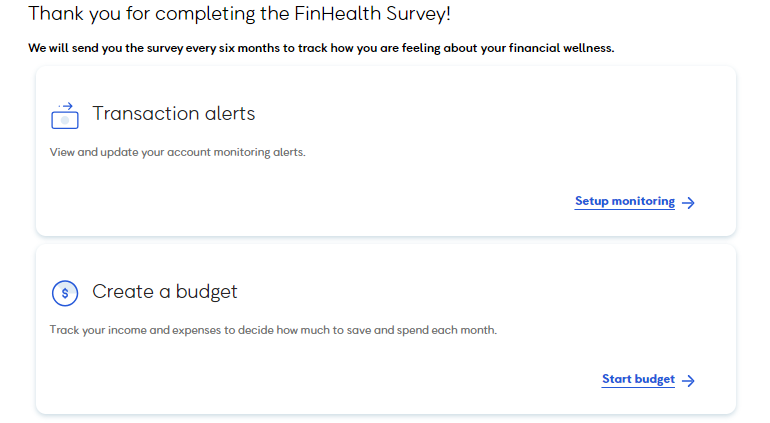Open the Setup monitoring link
The width and height of the screenshot is (770, 423).
[624, 201]
